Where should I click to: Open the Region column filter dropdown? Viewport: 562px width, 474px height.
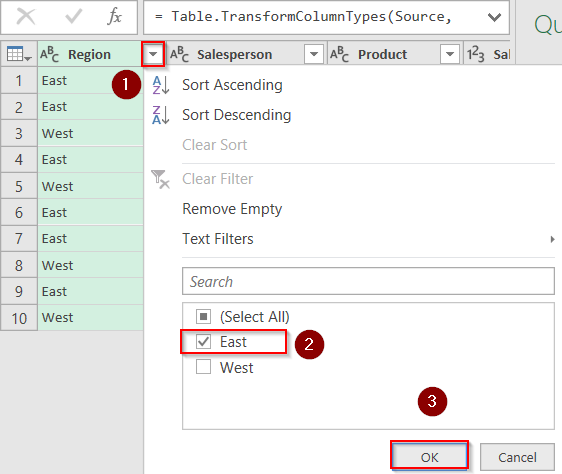(x=153, y=54)
